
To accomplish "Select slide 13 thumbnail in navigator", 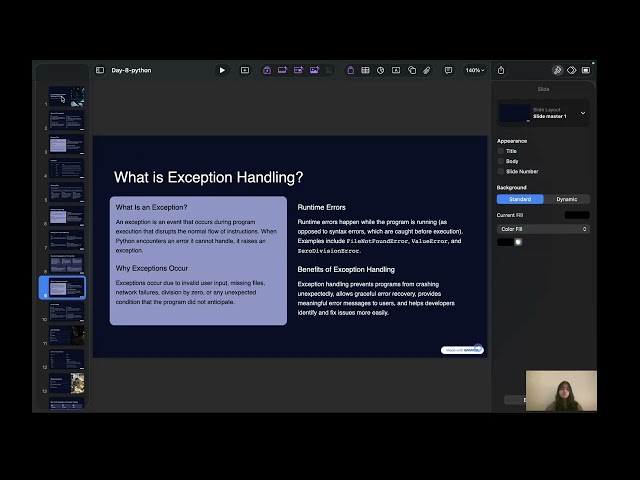I will click(x=67, y=384).
